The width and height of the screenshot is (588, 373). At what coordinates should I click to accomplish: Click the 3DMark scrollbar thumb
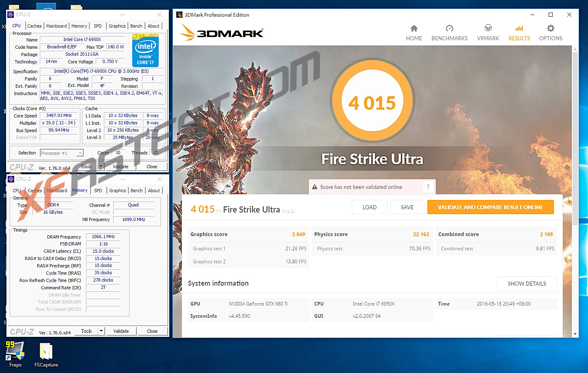[575, 138]
